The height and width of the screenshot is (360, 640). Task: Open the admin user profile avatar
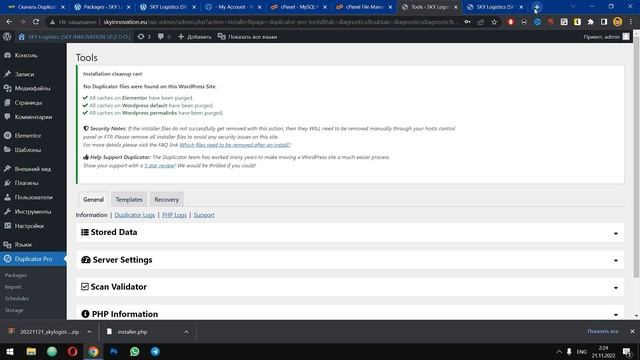[626, 37]
